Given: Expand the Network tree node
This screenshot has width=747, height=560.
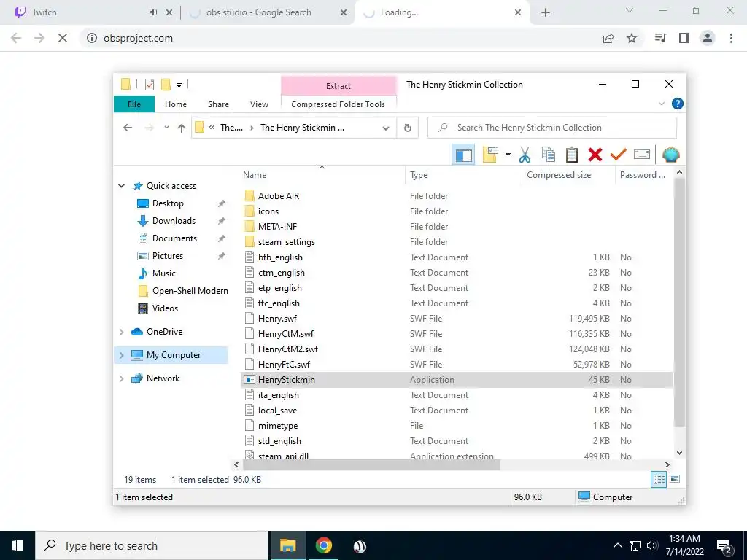Looking at the screenshot, I should (x=122, y=378).
